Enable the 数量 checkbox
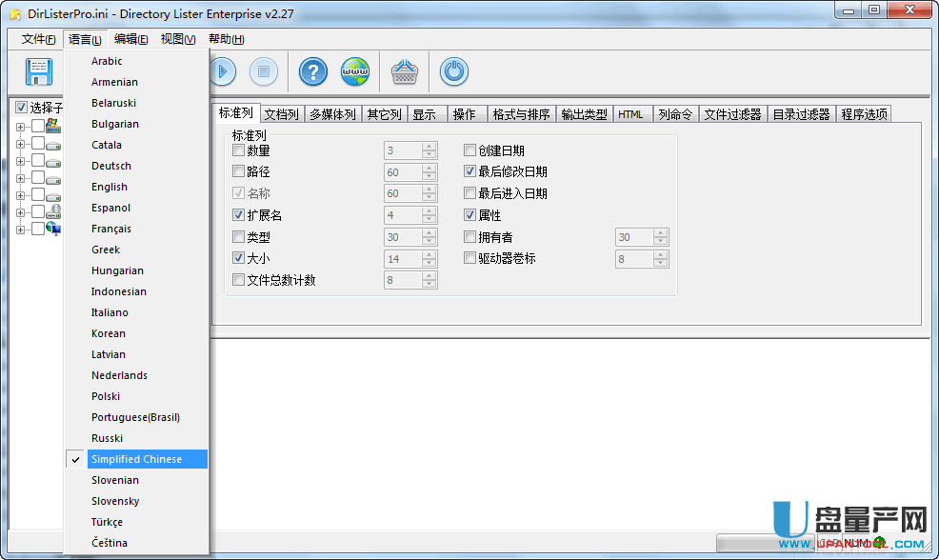The height and width of the screenshot is (560, 939). 239,150
